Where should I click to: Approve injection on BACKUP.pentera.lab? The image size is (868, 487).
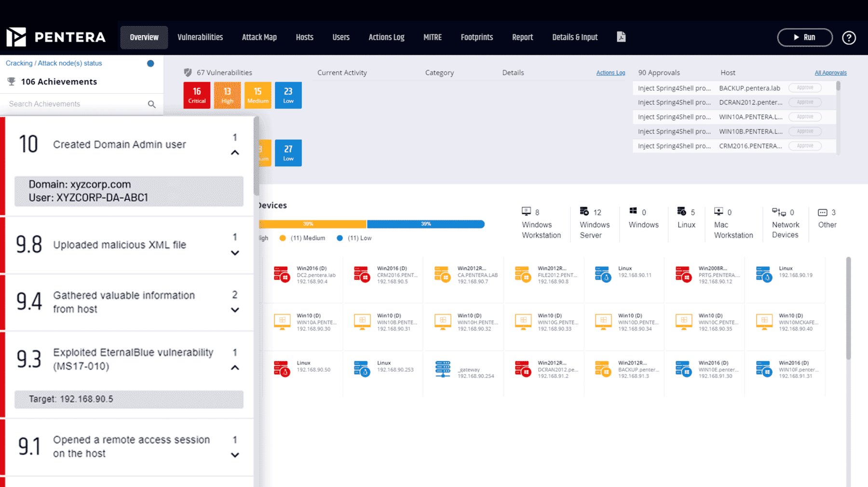tap(805, 88)
